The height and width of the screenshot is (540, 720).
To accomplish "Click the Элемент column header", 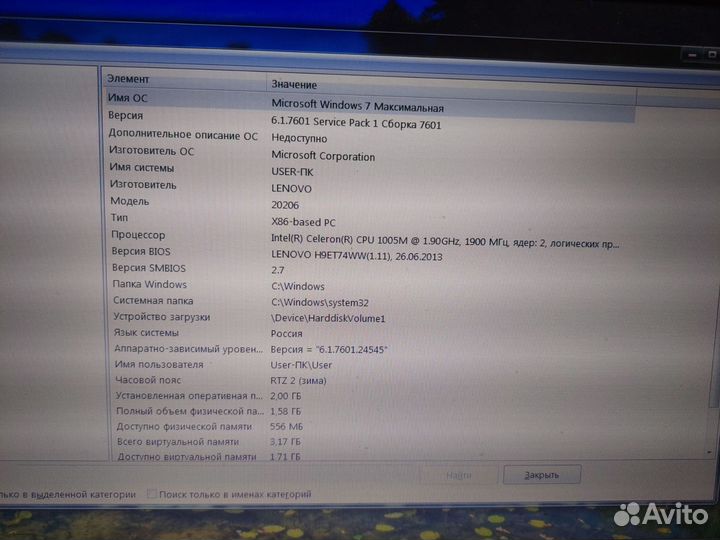I will click(185, 79).
